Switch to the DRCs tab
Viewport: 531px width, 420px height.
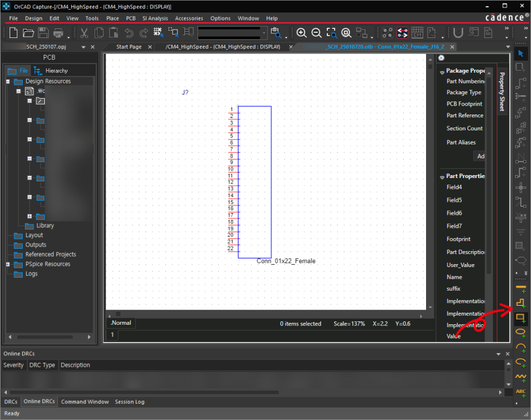point(11,402)
